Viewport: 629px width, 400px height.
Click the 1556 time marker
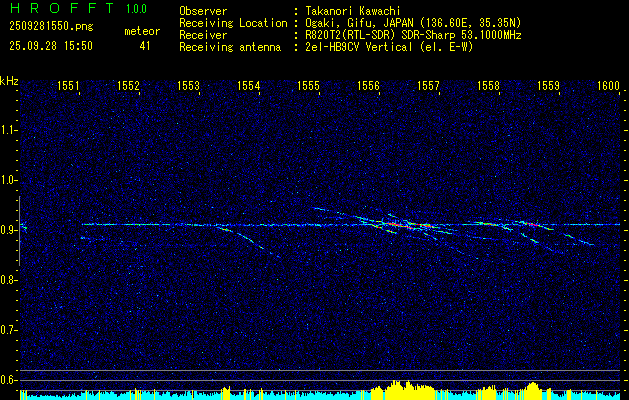[368, 85]
